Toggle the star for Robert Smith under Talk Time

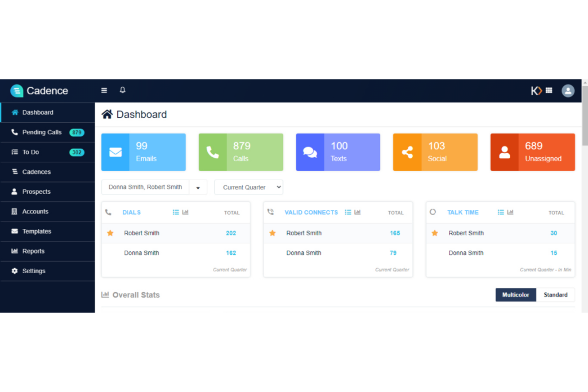pos(435,233)
